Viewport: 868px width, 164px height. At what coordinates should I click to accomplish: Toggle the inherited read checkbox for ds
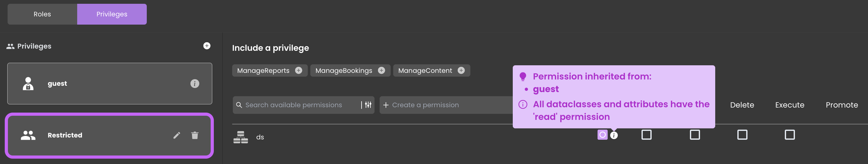coord(603,135)
